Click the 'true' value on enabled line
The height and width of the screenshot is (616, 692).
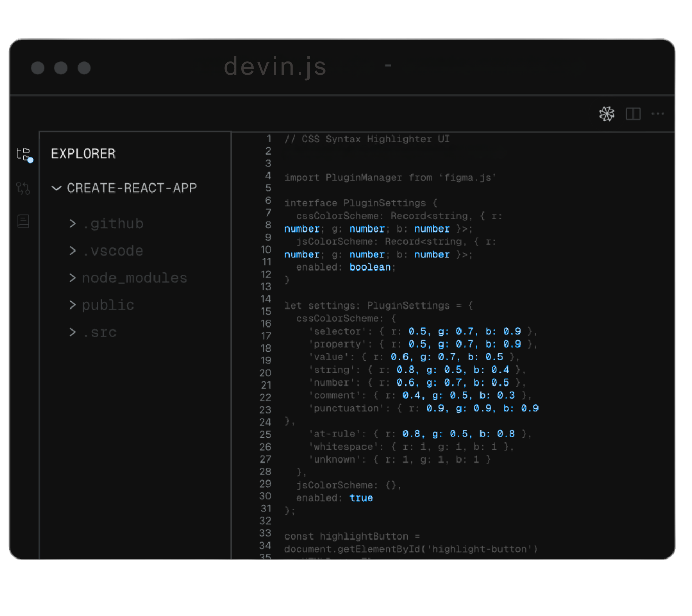click(x=361, y=498)
